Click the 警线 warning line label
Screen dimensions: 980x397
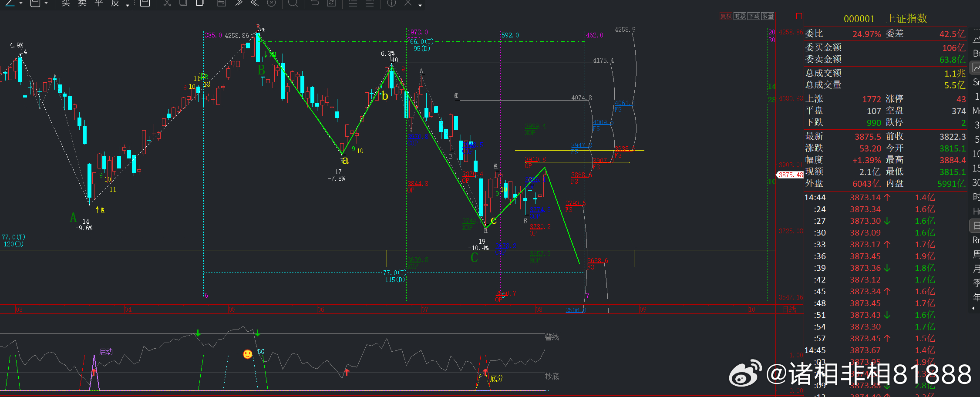point(552,337)
